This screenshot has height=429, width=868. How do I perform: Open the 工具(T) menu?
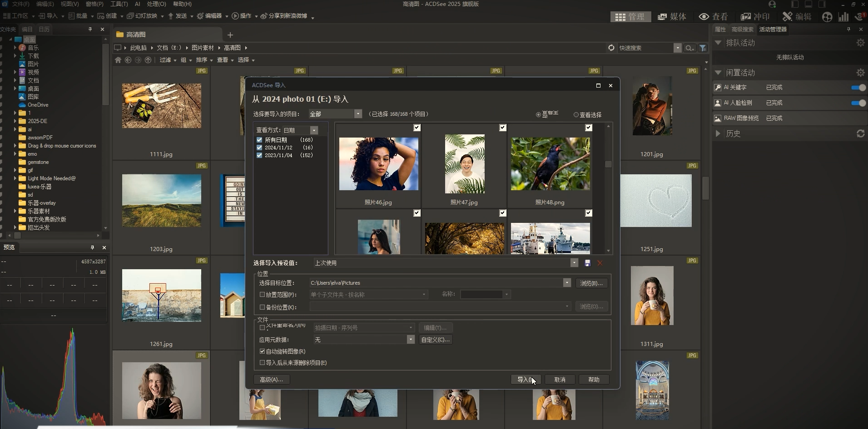click(x=119, y=4)
